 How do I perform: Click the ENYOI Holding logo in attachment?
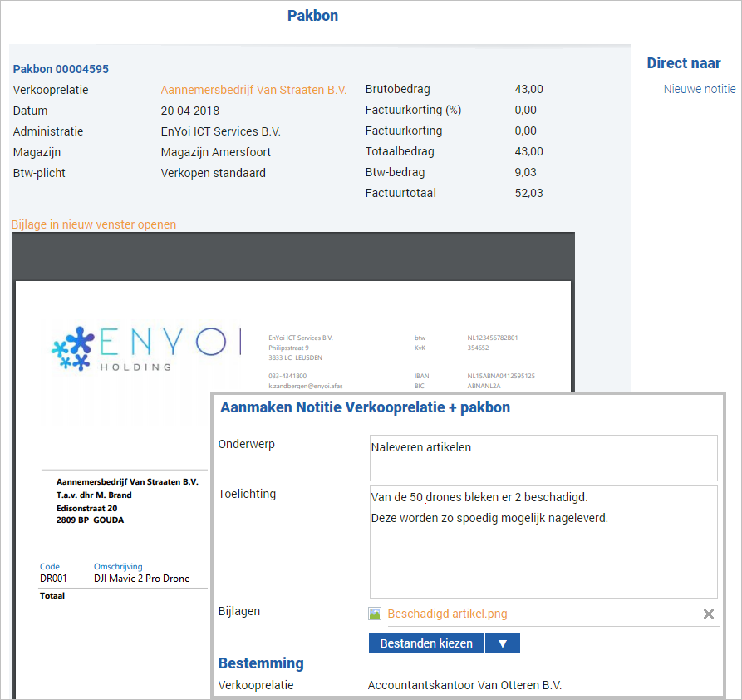pos(147,348)
